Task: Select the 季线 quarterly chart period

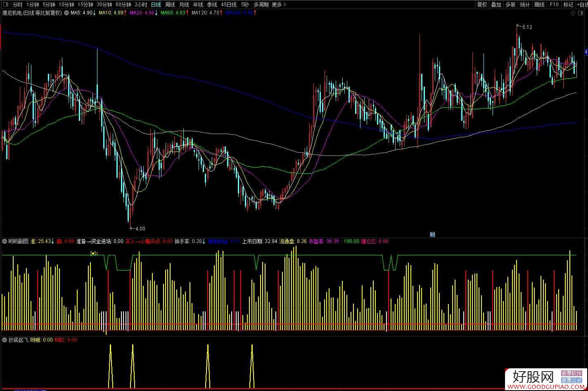Action: 212,5
